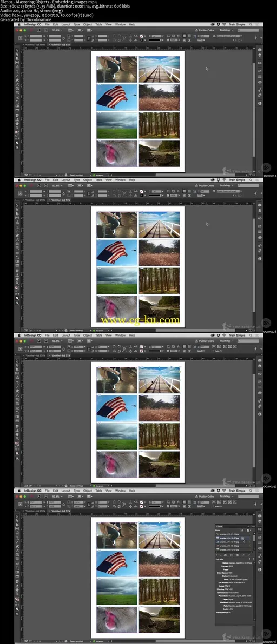Select the flag photo in the 00:00:28 frame

click(117, 253)
